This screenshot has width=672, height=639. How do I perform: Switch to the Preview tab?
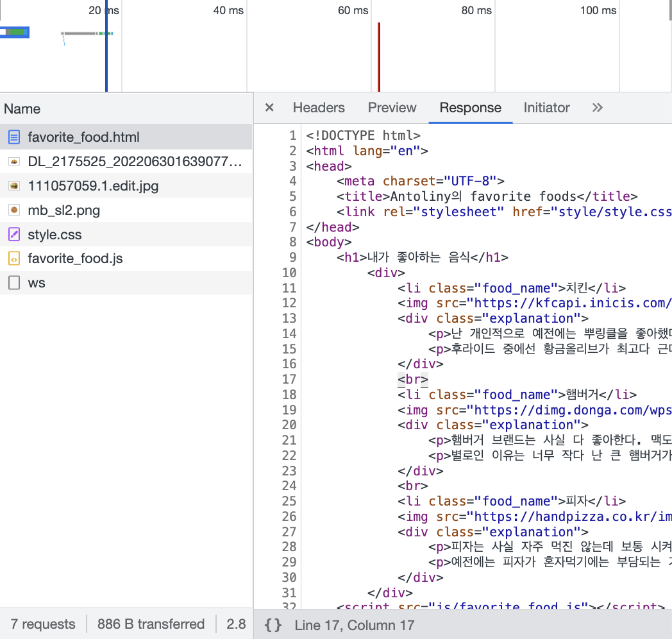(x=392, y=107)
